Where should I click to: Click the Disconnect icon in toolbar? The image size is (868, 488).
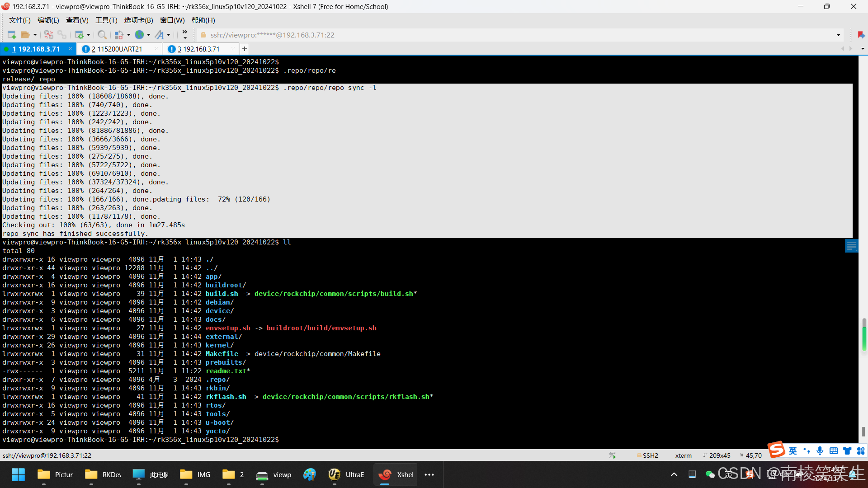pyautogui.click(x=49, y=35)
